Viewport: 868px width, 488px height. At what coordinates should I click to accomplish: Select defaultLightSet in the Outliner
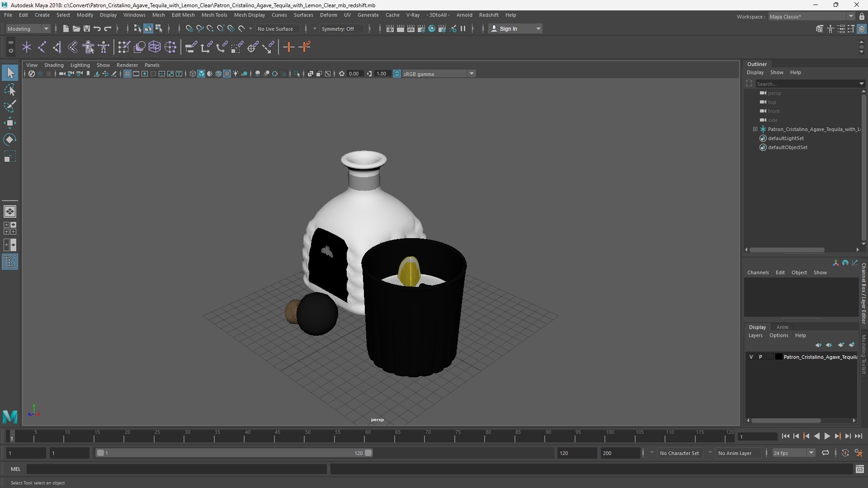click(786, 138)
